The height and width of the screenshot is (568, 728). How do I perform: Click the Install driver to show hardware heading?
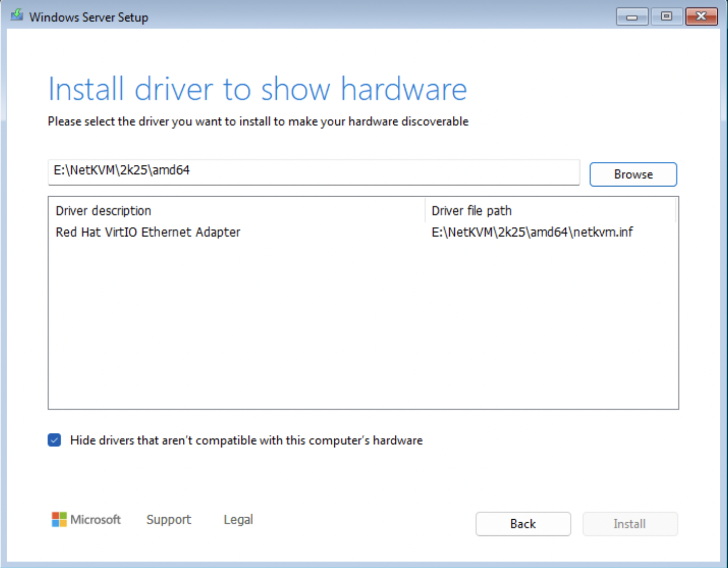coord(257,88)
